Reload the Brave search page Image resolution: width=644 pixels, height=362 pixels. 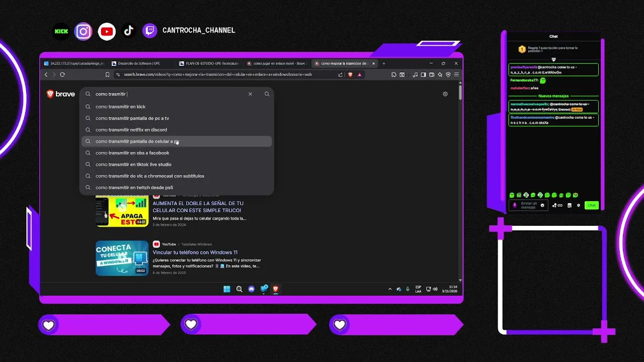(x=62, y=74)
